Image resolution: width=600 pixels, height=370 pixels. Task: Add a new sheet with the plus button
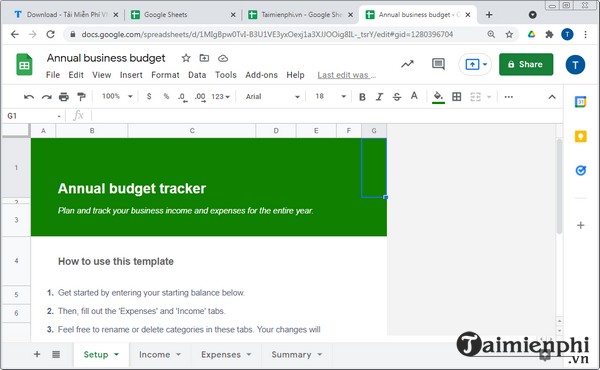37,354
